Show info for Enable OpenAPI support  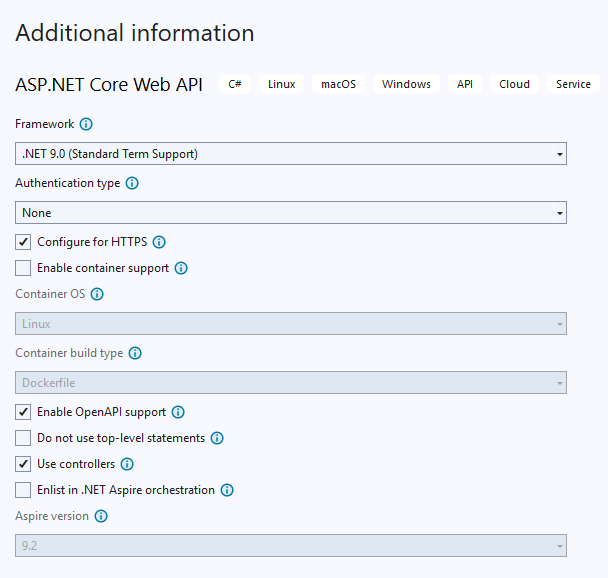[178, 412]
